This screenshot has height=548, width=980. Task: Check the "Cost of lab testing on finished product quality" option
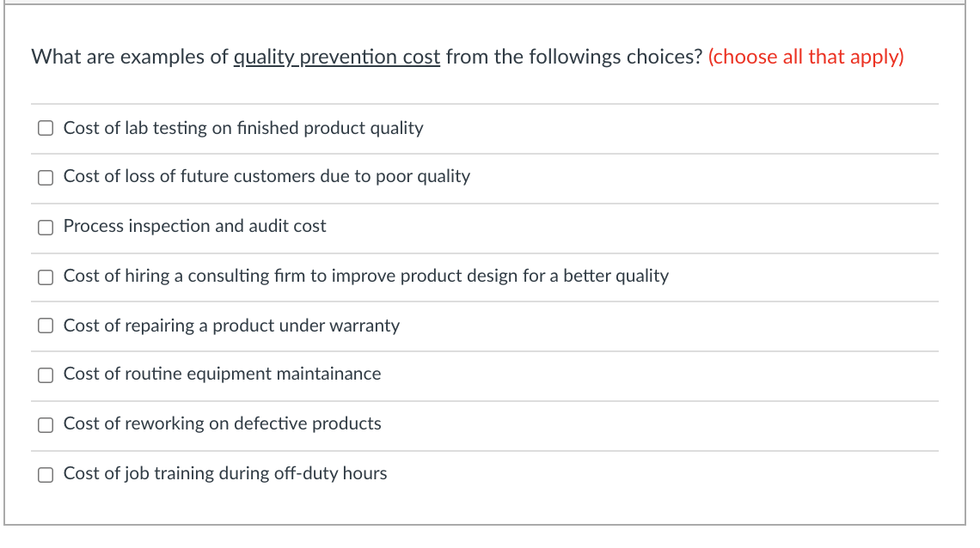click(46, 128)
